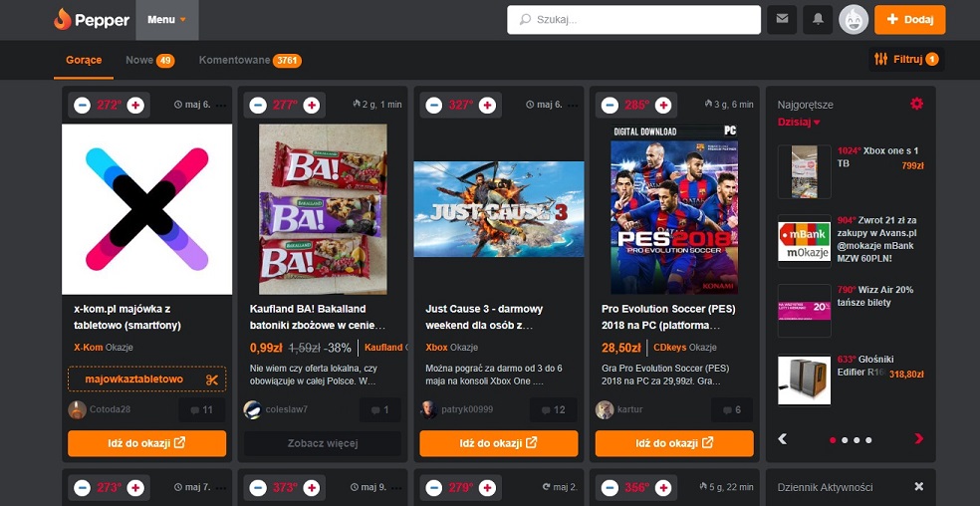Viewport: 980px width, 506px height.
Task: Vote plus on the 327° Just Cause 3 deal
Action: coord(487,105)
